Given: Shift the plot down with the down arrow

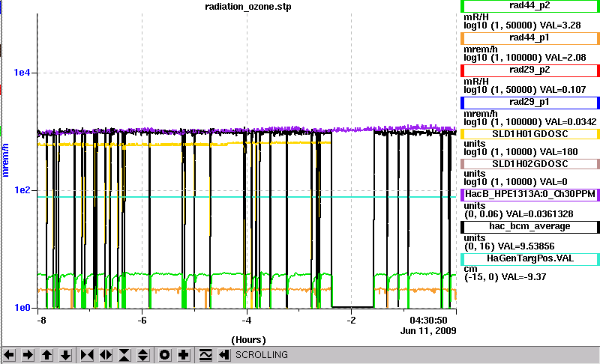Looking at the screenshot, I should click(65, 355).
